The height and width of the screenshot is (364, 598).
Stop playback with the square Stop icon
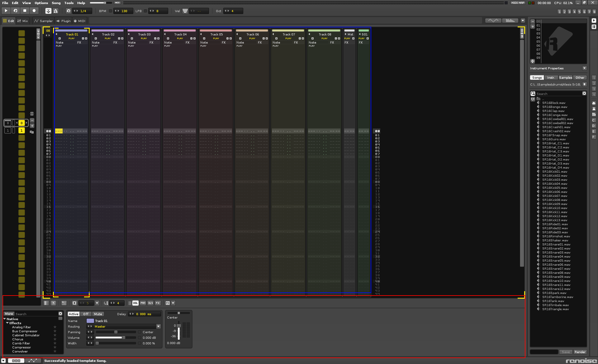(25, 11)
